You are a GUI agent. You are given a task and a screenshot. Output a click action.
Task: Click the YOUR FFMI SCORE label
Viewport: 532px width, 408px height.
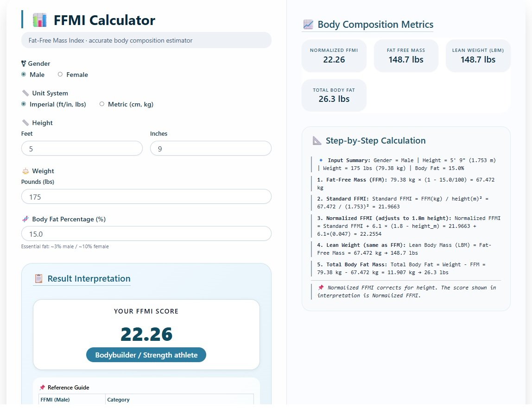146,311
